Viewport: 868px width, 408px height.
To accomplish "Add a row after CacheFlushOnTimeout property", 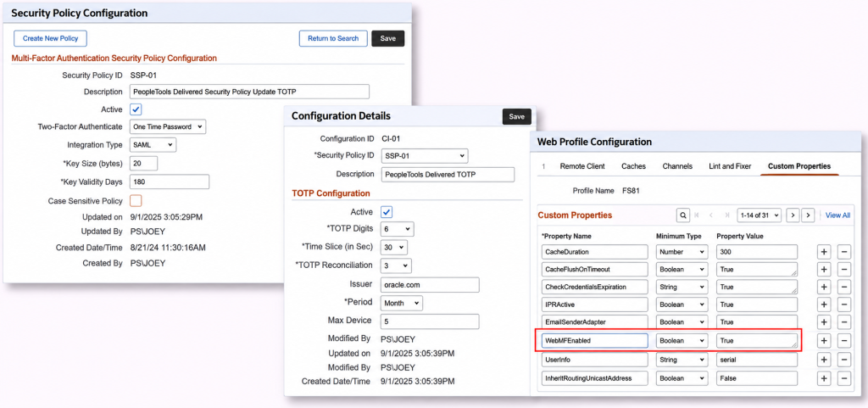I will tap(824, 270).
